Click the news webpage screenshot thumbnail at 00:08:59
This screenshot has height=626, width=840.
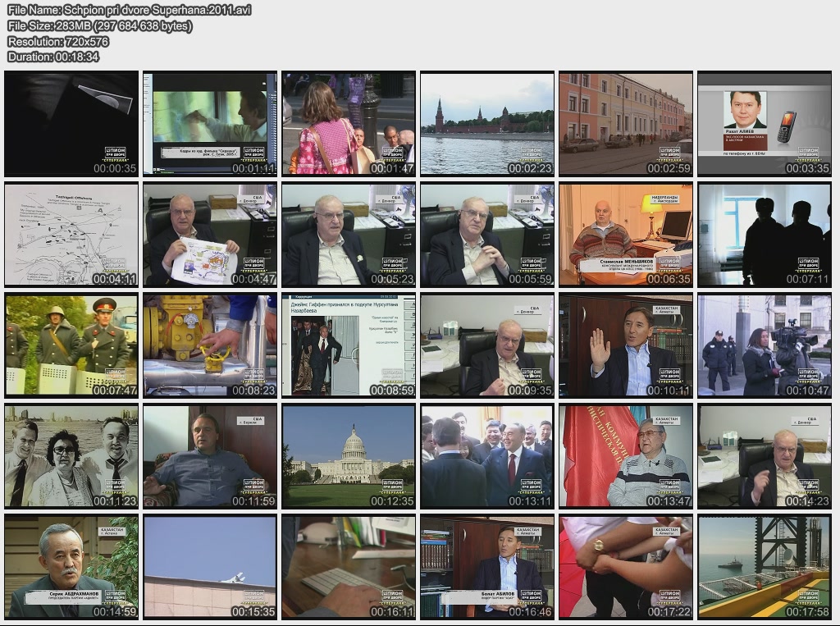click(x=349, y=345)
